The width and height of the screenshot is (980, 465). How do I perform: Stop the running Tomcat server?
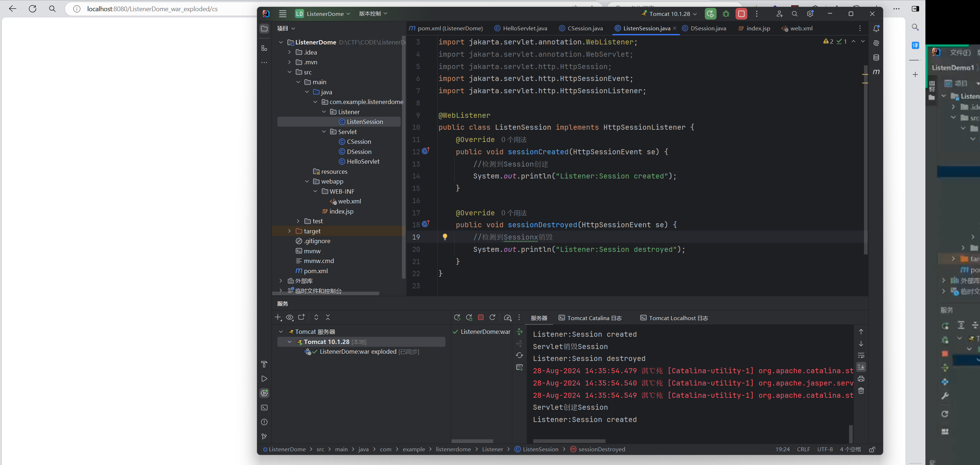(x=741, y=14)
